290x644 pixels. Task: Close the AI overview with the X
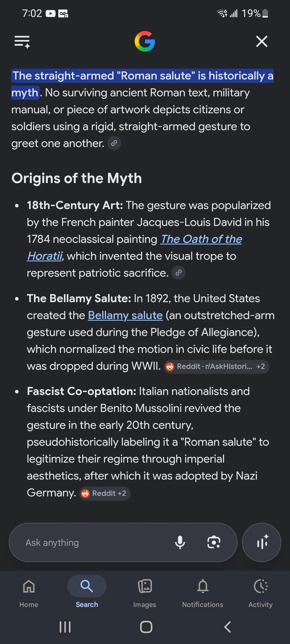[262, 41]
